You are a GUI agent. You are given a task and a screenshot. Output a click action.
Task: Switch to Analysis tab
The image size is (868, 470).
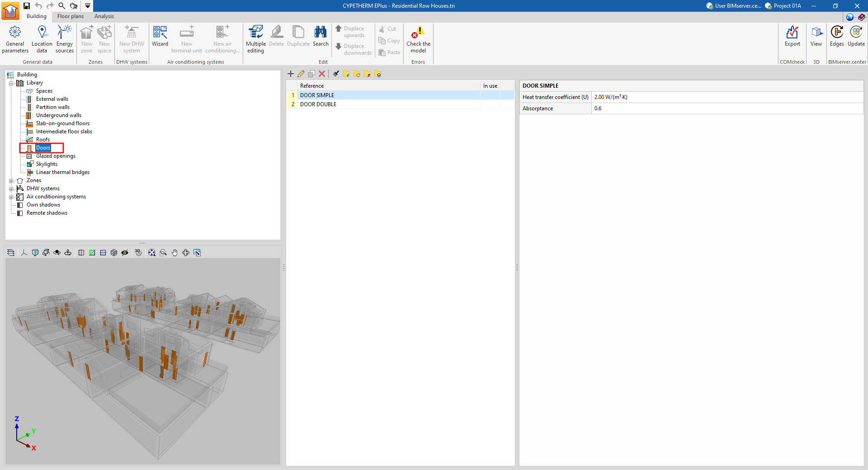(x=104, y=16)
